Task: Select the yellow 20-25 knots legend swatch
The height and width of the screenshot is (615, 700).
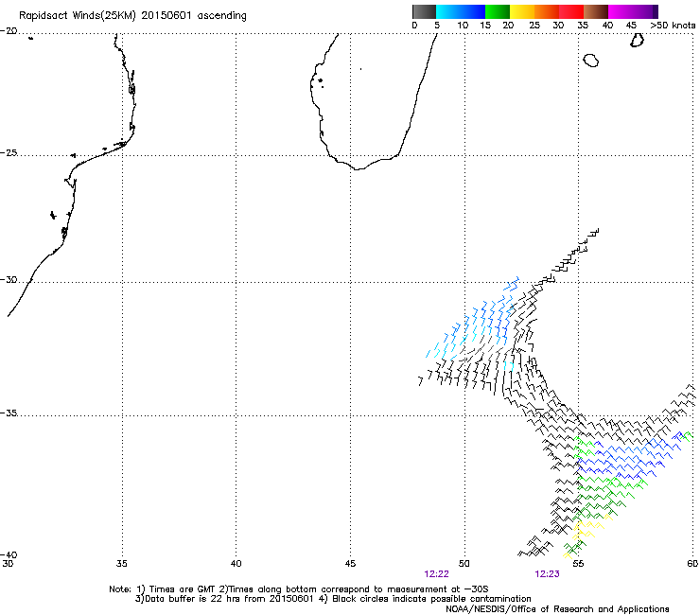Action: (522, 11)
